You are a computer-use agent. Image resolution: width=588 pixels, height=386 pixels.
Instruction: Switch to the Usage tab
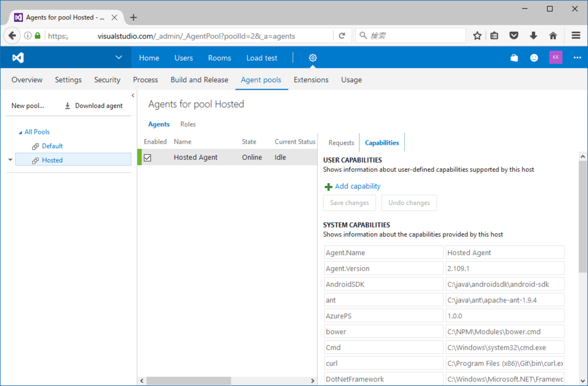(351, 79)
